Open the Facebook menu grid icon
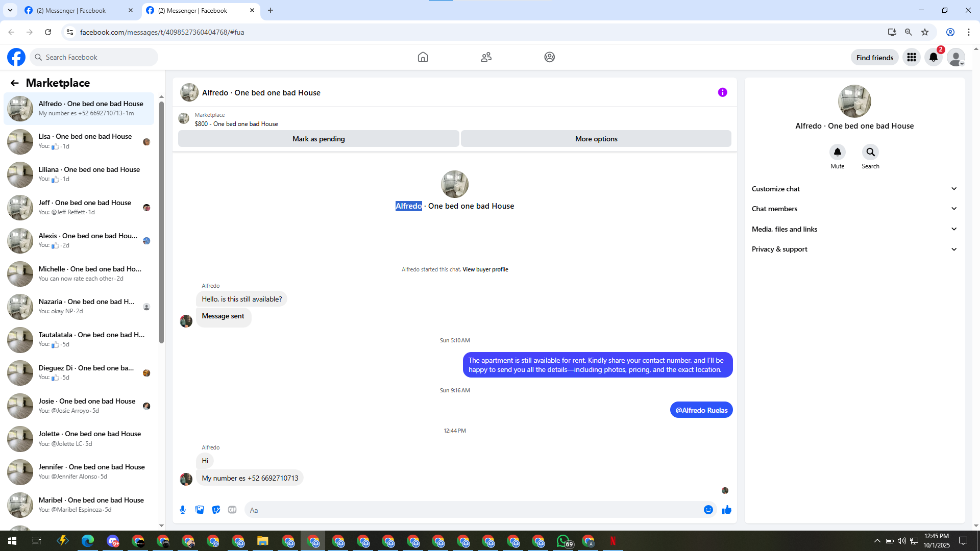The height and width of the screenshot is (551, 980). 911,57
